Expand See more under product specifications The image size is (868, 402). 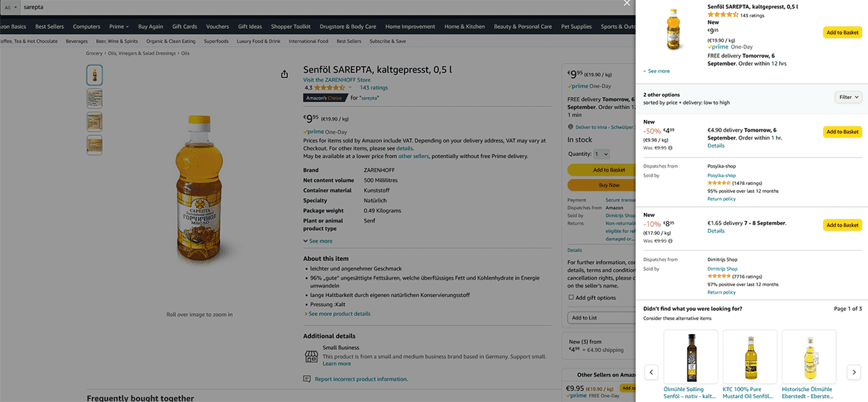click(x=318, y=241)
